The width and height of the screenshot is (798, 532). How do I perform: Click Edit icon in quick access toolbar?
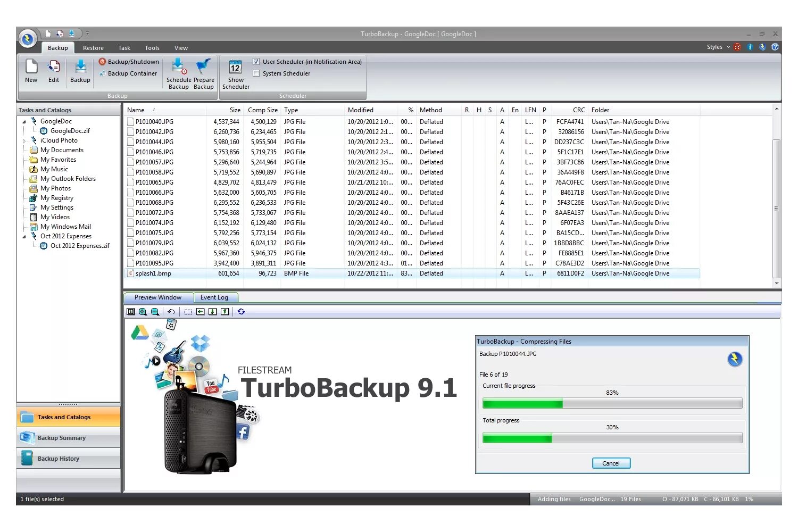point(60,34)
